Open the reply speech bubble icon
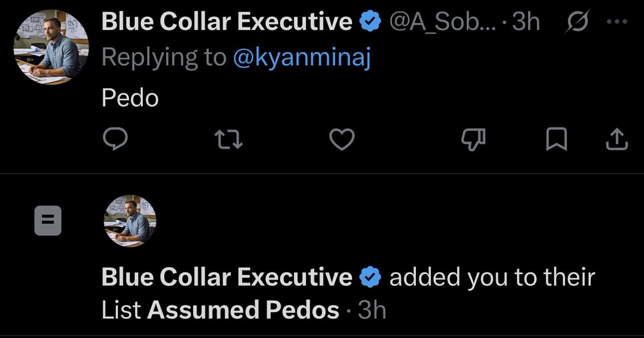The height and width of the screenshot is (338, 644). tap(115, 140)
